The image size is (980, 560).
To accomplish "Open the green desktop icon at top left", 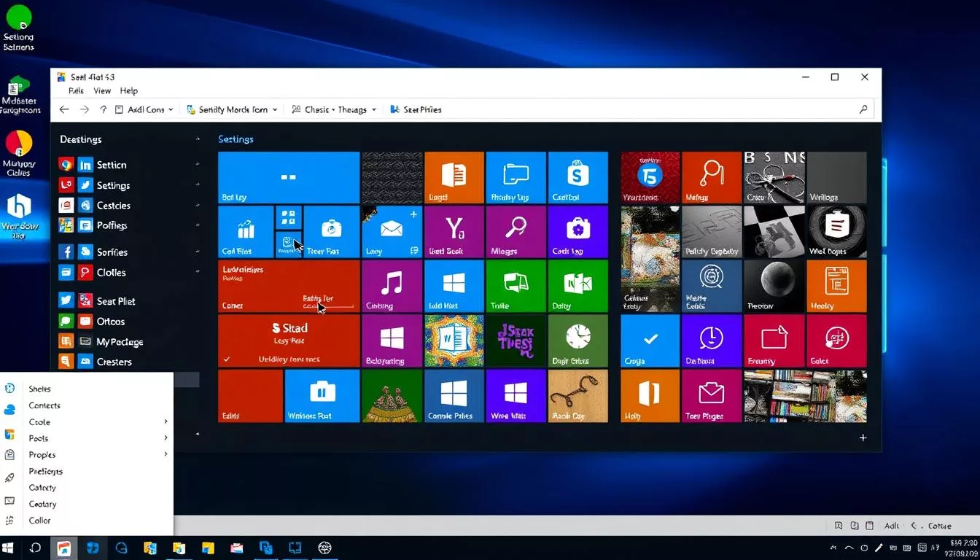I will (18, 28).
